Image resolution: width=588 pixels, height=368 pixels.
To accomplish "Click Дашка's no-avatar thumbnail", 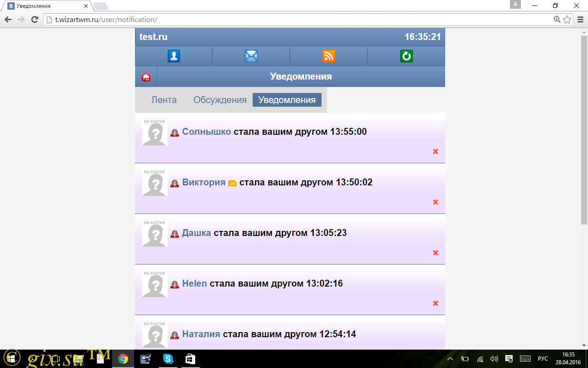I will click(x=154, y=233).
